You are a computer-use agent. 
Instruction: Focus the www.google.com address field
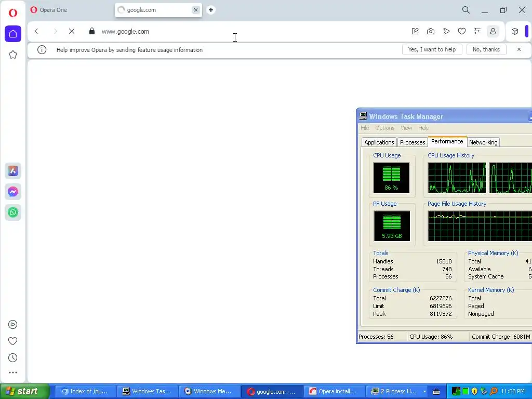tap(251, 31)
